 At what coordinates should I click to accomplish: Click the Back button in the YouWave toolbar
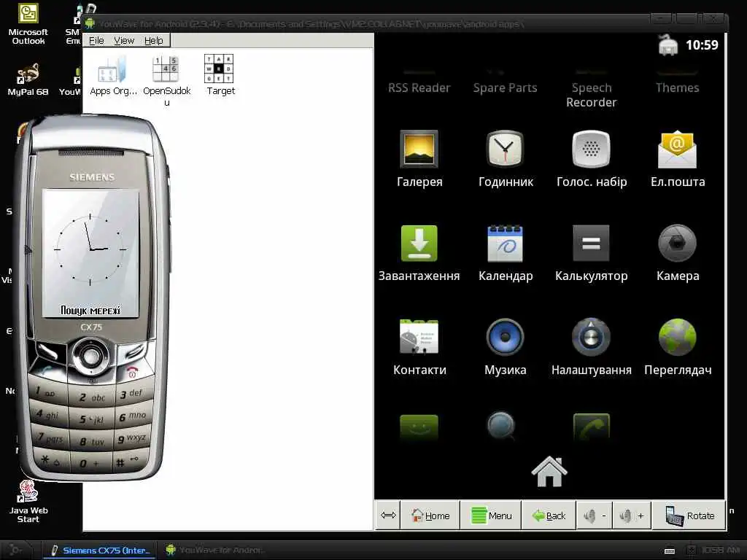pyautogui.click(x=549, y=516)
